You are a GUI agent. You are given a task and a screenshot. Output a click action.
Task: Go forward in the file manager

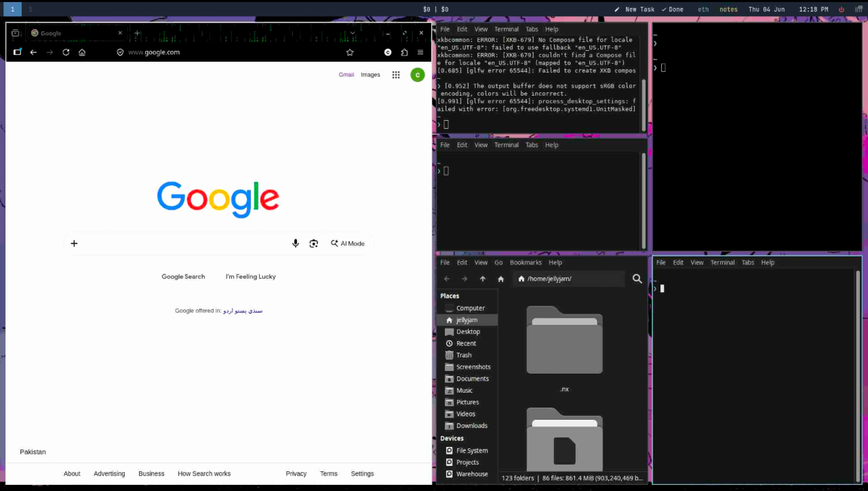click(x=465, y=279)
